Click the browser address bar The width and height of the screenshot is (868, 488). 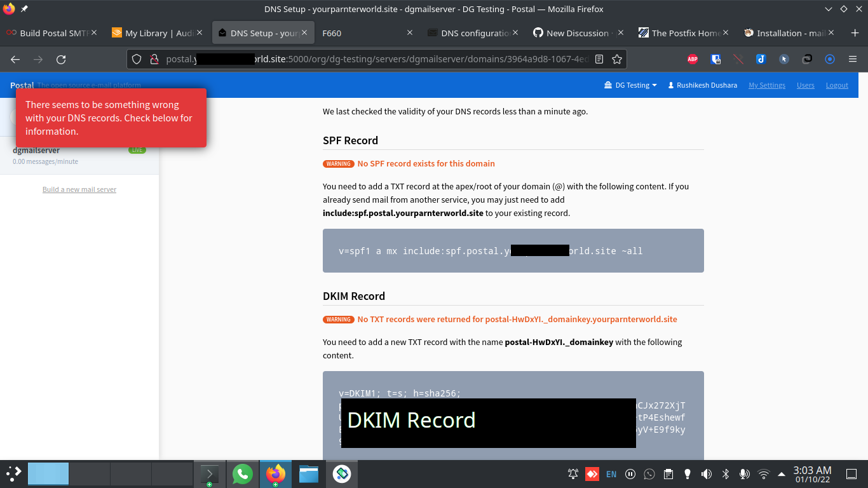[x=376, y=59]
